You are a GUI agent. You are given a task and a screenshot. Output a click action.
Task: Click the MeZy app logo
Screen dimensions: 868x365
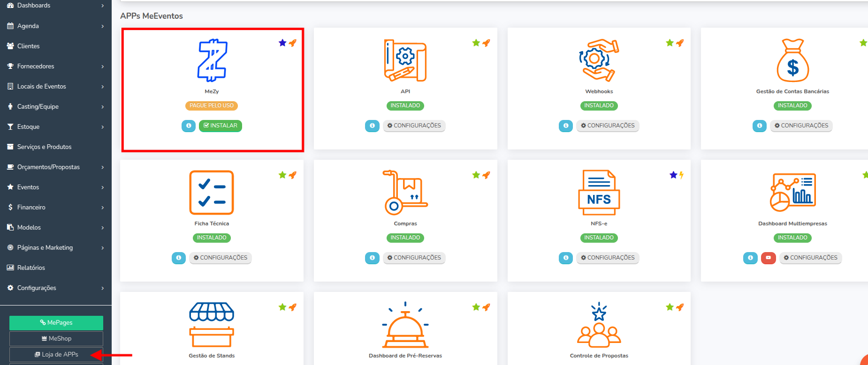click(x=212, y=60)
